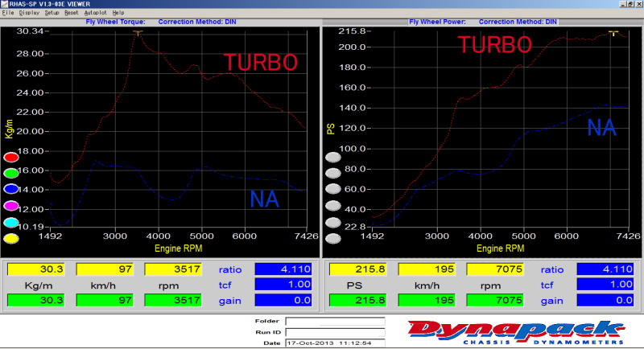644x349 pixels.
Task: Click the green 3517 rpm value
Action: [173, 300]
